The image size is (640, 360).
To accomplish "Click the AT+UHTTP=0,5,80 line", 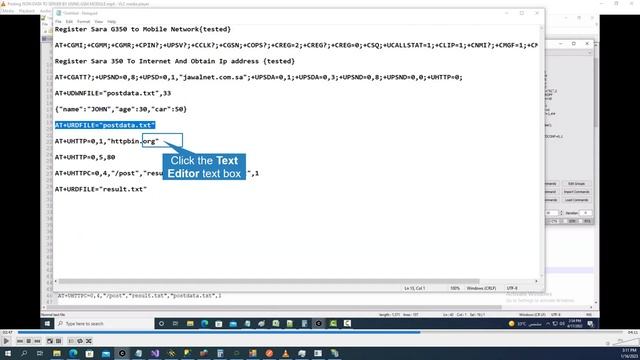I will tap(85, 157).
